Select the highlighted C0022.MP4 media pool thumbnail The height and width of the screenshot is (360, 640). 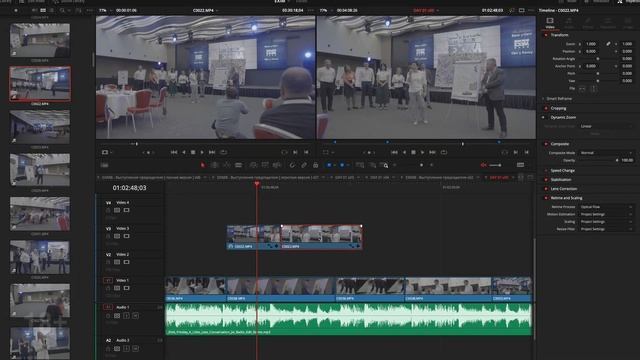coord(40,84)
